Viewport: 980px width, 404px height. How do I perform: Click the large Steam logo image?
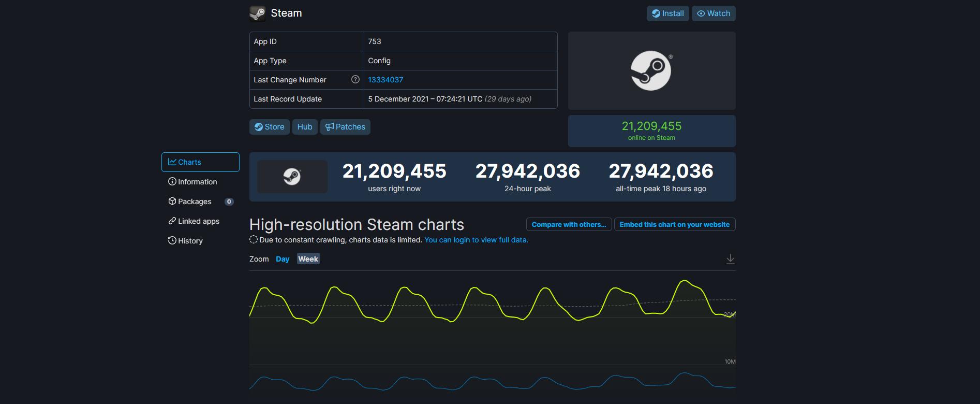pos(651,70)
